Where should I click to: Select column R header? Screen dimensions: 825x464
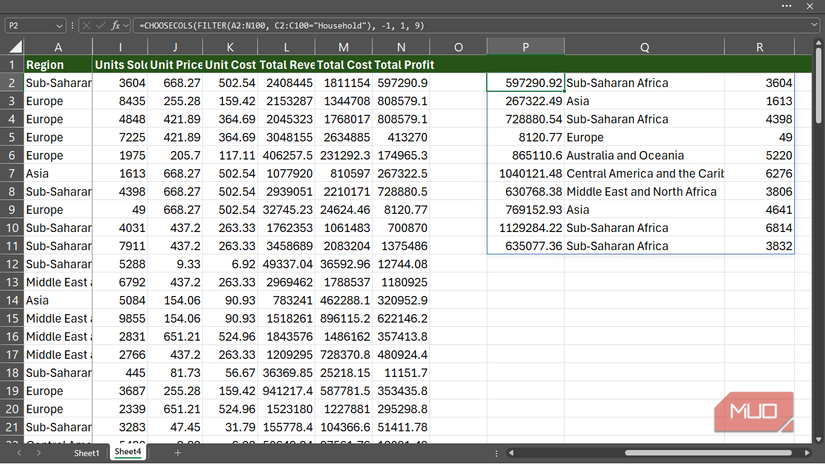(x=759, y=47)
